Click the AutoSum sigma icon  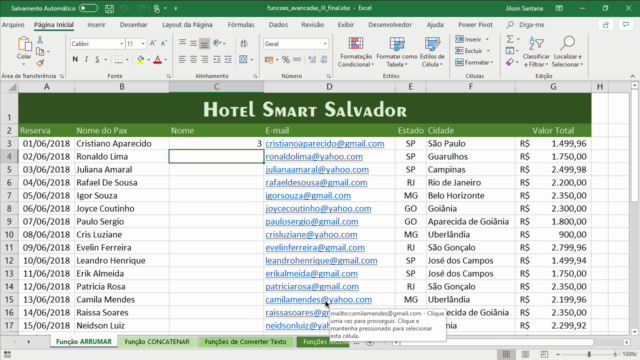pyautogui.click(x=510, y=39)
